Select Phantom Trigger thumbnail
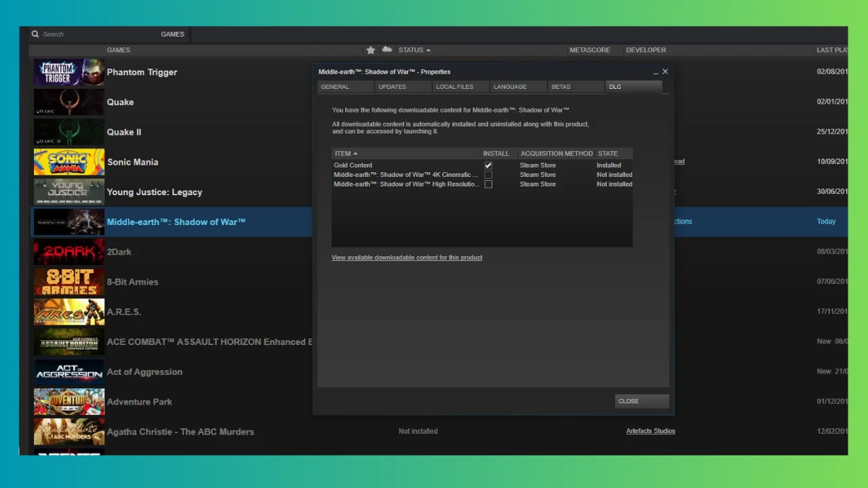The width and height of the screenshot is (868, 488). point(69,72)
